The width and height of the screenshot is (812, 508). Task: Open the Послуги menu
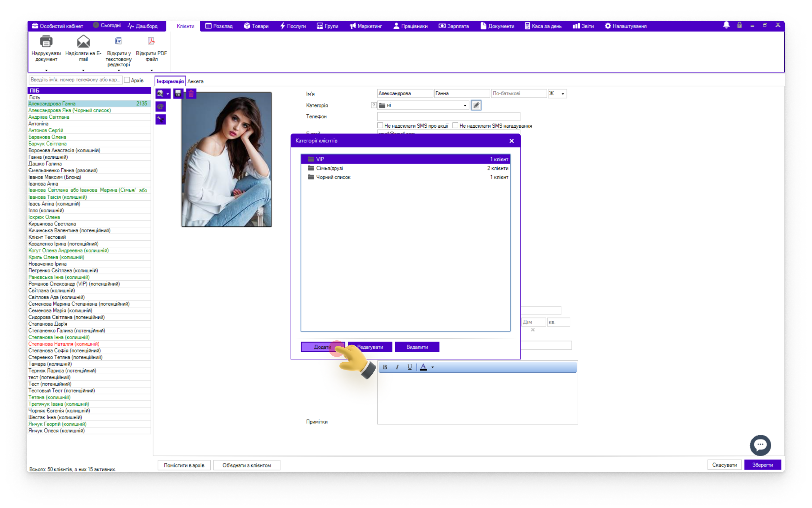(x=292, y=26)
